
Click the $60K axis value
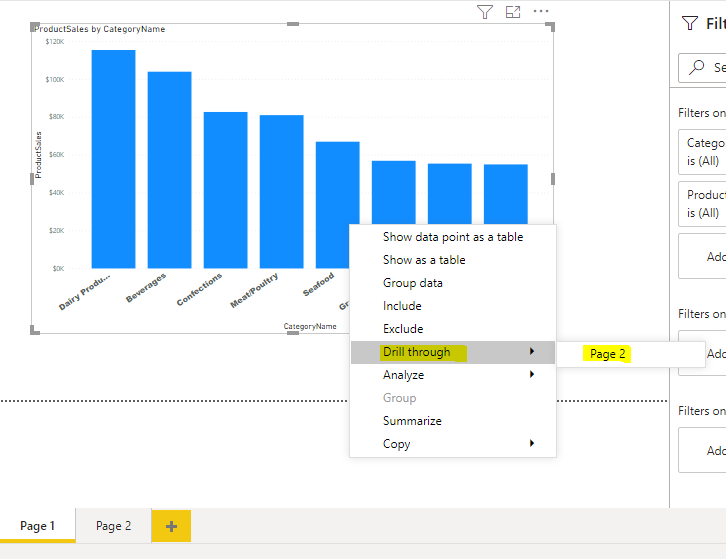[x=56, y=155]
